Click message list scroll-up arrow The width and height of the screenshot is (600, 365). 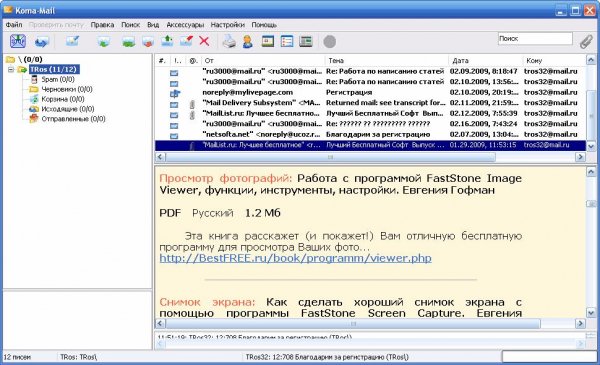tap(591, 60)
